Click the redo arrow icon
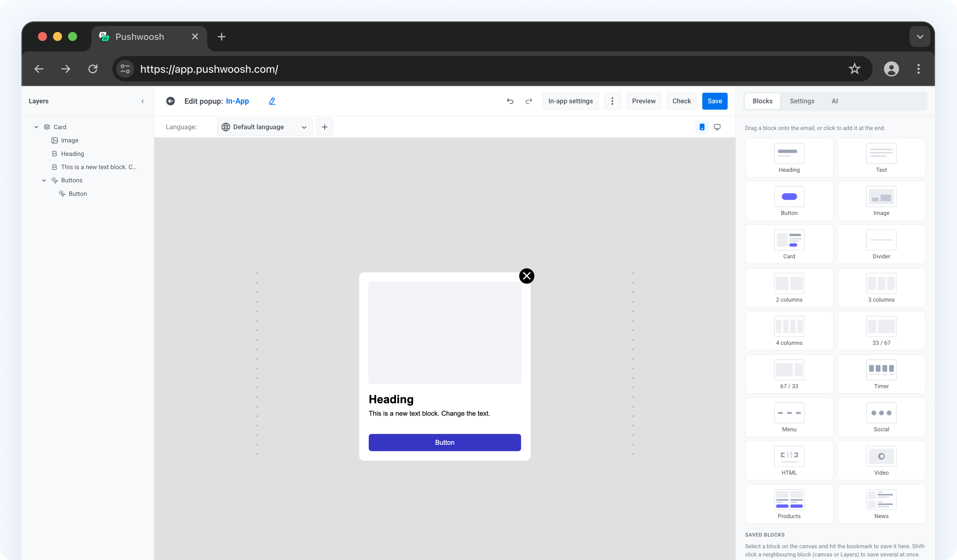The width and height of the screenshot is (957, 560). [529, 101]
